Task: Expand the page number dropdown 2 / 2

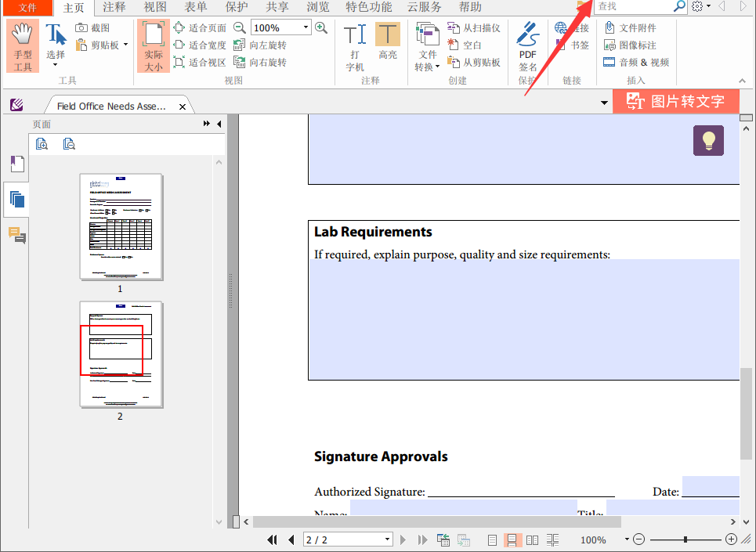Action: click(387, 540)
